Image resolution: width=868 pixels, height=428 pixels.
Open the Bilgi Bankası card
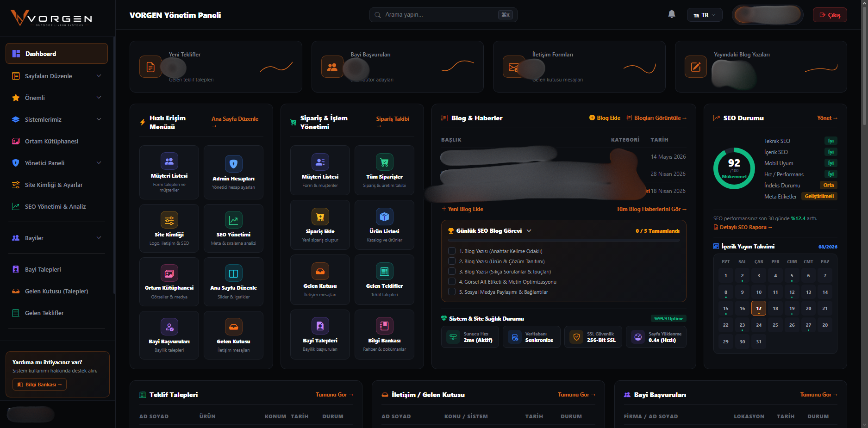click(x=384, y=334)
